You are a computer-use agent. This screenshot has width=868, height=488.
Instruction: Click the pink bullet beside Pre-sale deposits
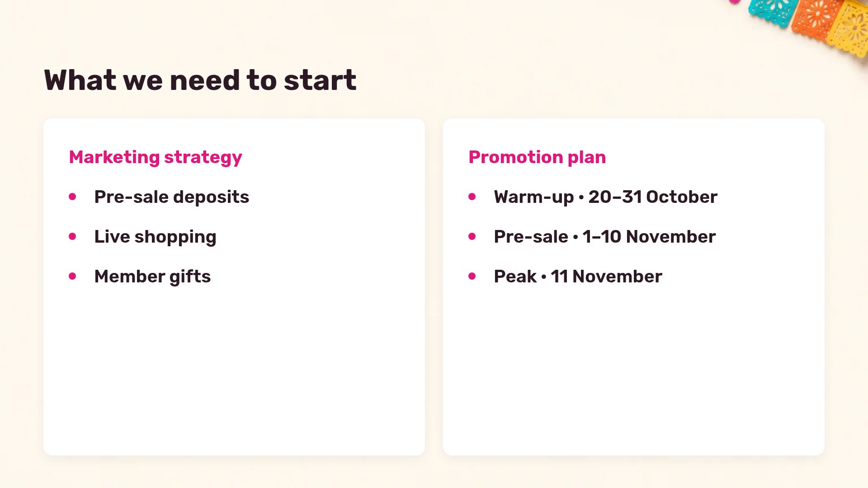[72, 197]
